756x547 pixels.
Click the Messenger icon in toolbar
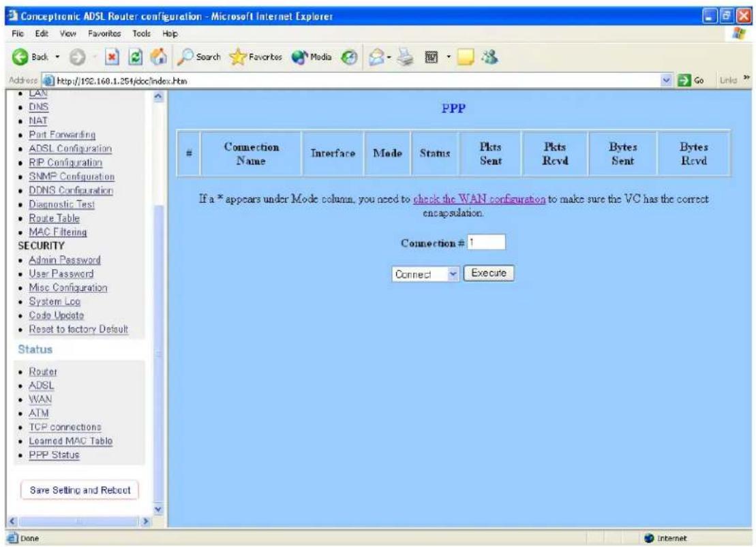click(x=490, y=57)
